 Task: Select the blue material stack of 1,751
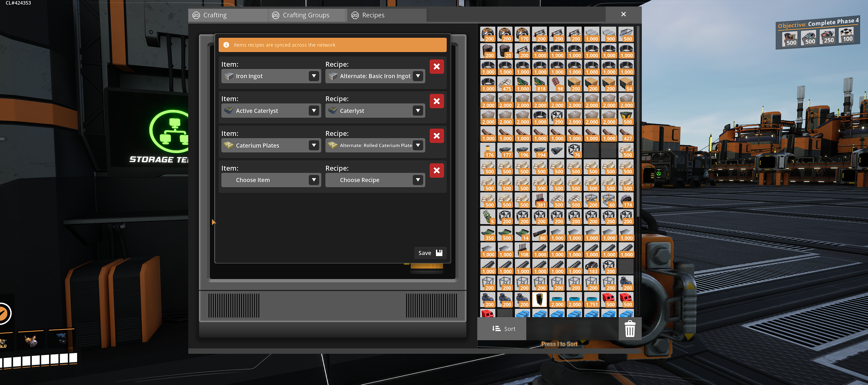[591, 300]
